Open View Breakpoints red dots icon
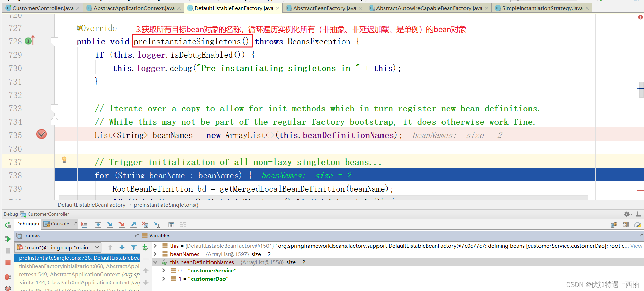 (x=8, y=277)
